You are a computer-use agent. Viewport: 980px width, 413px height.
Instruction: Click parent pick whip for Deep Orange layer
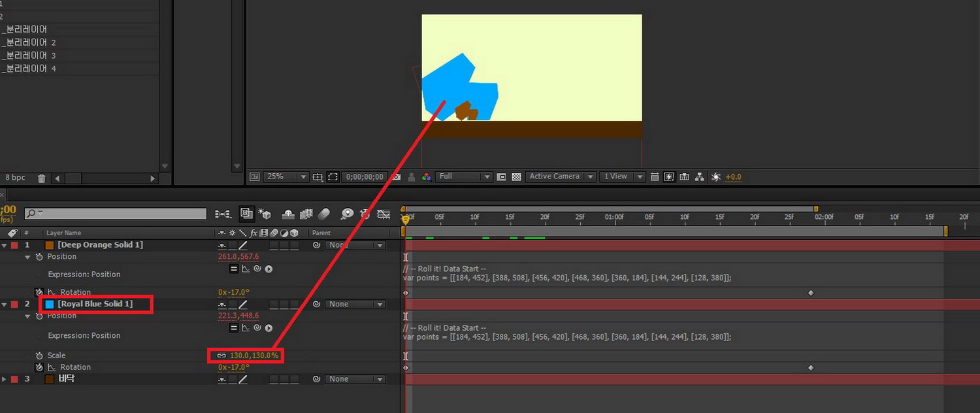click(x=316, y=245)
